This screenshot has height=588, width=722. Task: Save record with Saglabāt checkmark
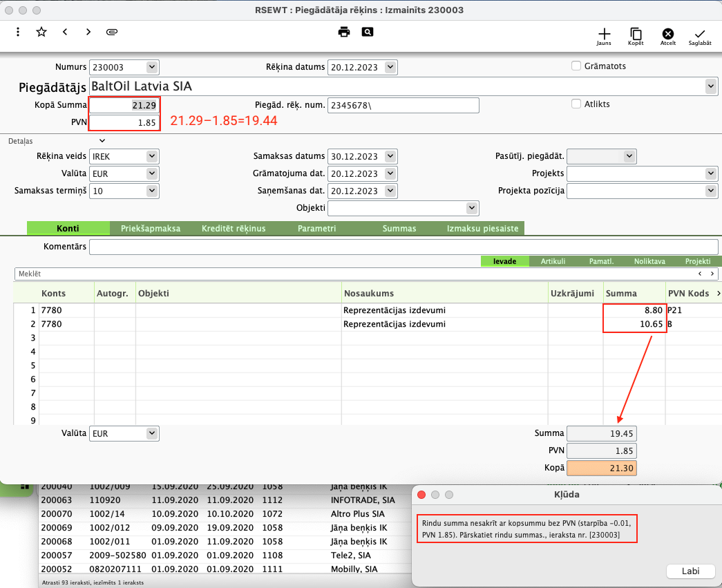[700, 37]
